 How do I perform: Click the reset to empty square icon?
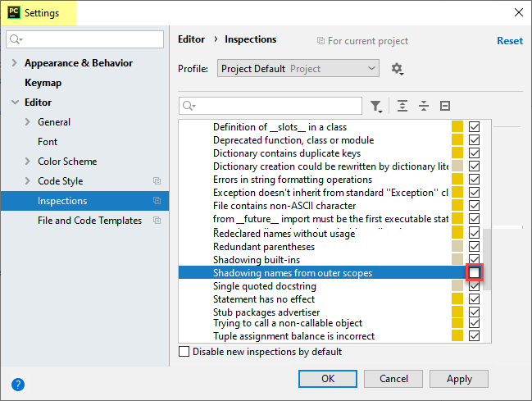point(445,106)
